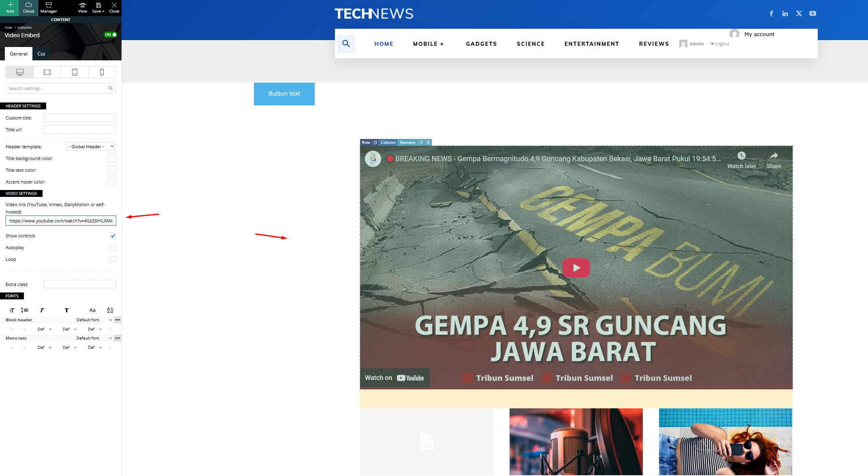Viewport: 868px width, 476px height.
Task: Click the bold font weight icon
Action: 66,310
